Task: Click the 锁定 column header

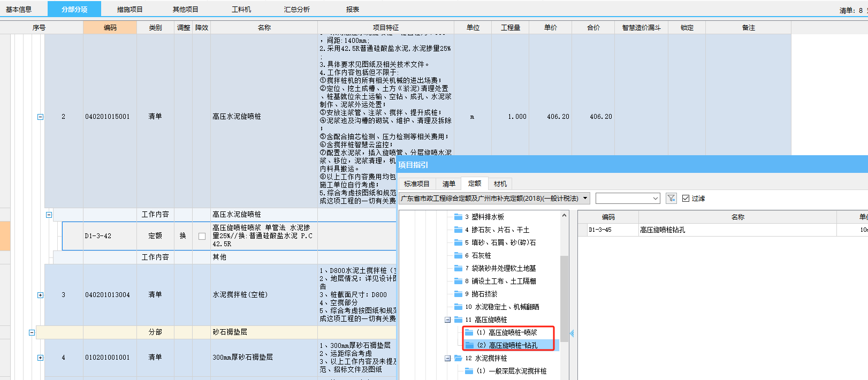Action: pos(687,27)
